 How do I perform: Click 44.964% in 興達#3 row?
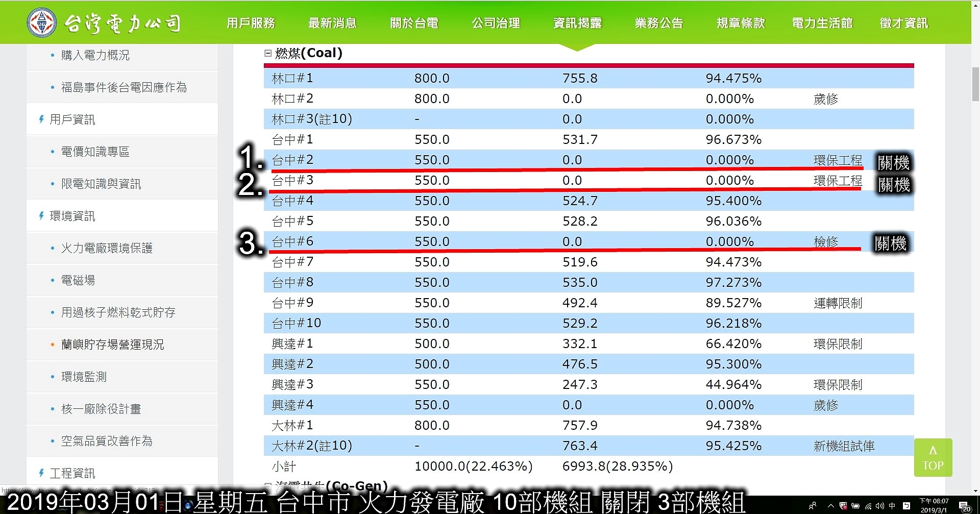(x=733, y=384)
